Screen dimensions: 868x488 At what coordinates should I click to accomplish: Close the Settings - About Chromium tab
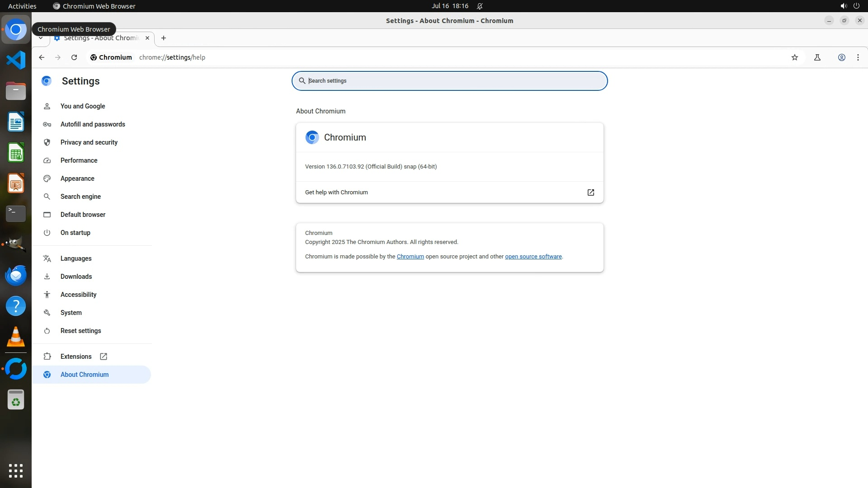tap(147, 38)
